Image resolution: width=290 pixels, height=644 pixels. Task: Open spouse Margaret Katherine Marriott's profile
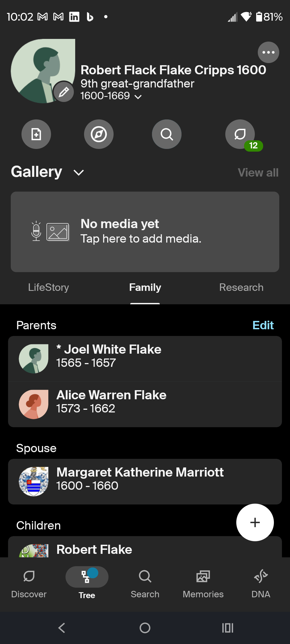tap(145, 482)
